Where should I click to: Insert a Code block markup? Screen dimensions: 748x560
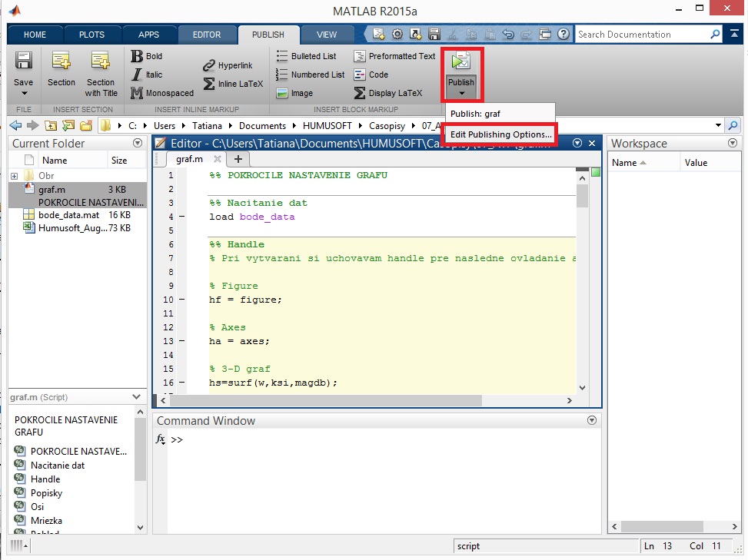[371, 75]
